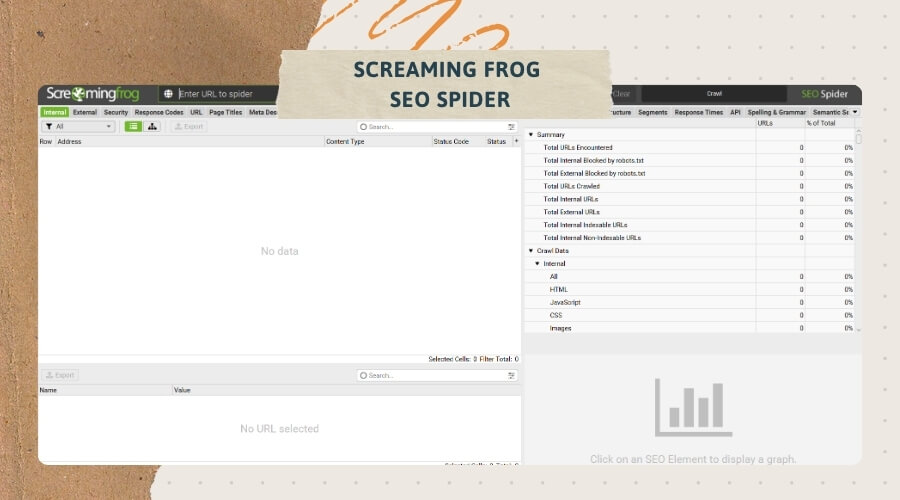Open the tab overflow arrow by Semantic
Screen dimensions: 900x500
click(x=855, y=112)
